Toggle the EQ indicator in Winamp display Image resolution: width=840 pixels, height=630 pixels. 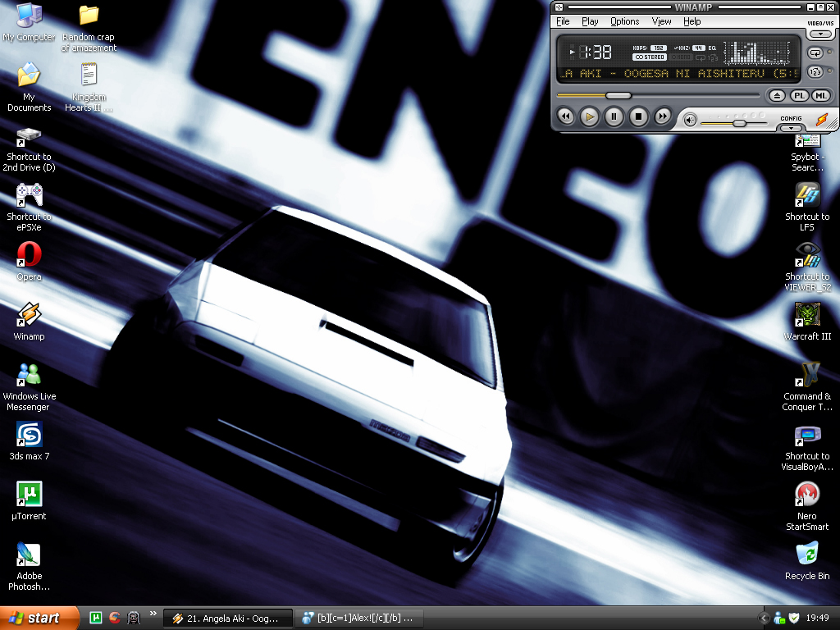point(712,48)
